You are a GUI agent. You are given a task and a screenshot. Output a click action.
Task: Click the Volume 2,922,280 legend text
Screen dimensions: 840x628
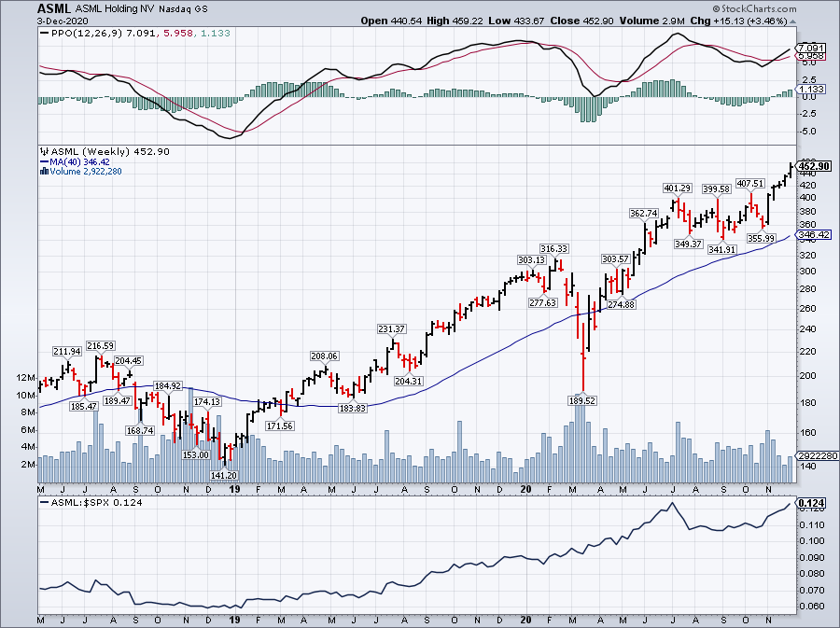(x=86, y=172)
